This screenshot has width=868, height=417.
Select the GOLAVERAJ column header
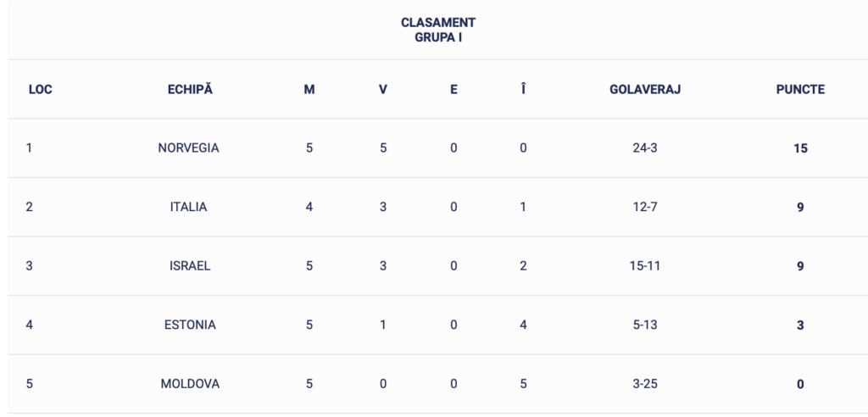[x=645, y=90]
